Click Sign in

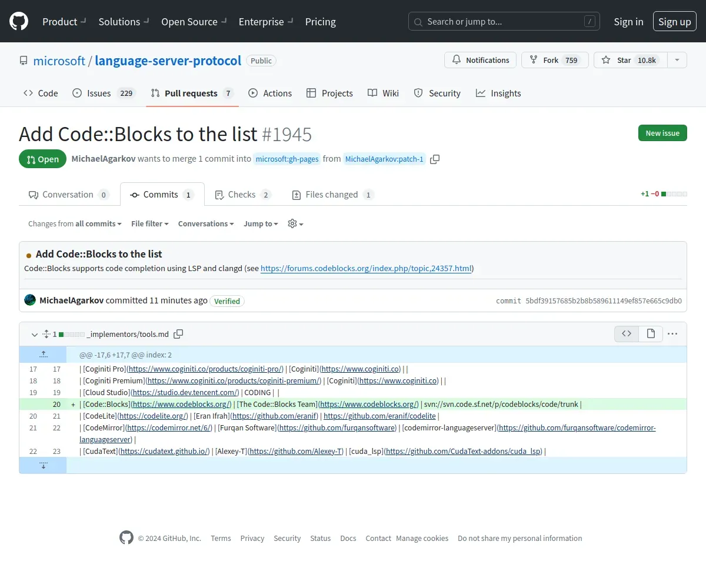tap(628, 22)
